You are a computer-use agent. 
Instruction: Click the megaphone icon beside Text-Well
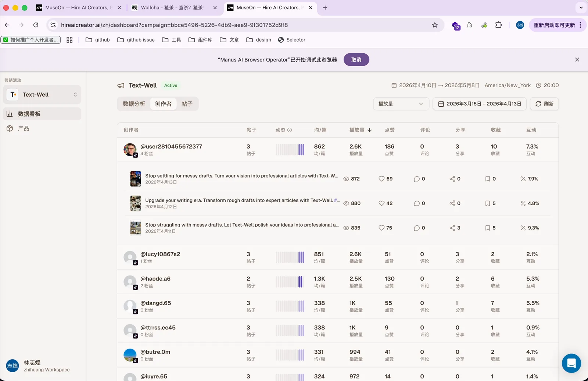(x=121, y=85)
